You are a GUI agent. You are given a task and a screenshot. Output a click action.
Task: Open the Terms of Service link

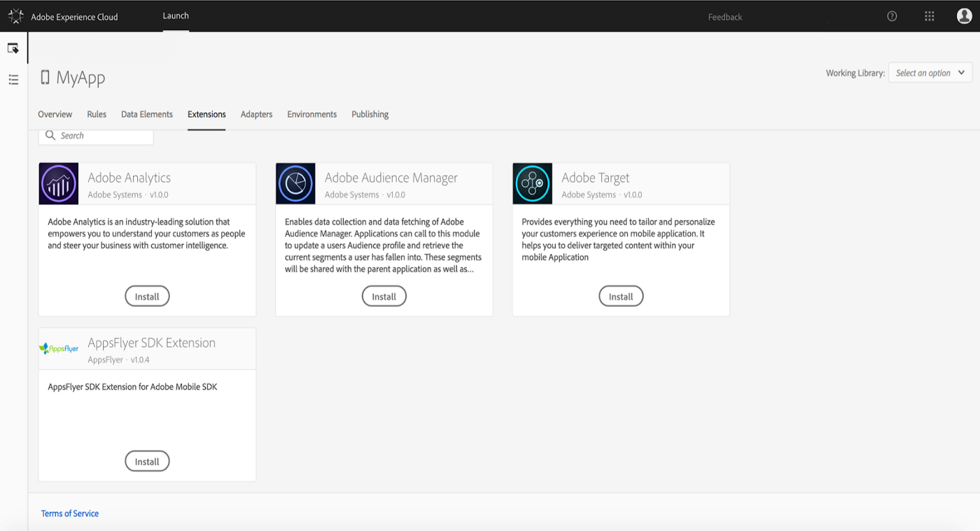[69, 513]
